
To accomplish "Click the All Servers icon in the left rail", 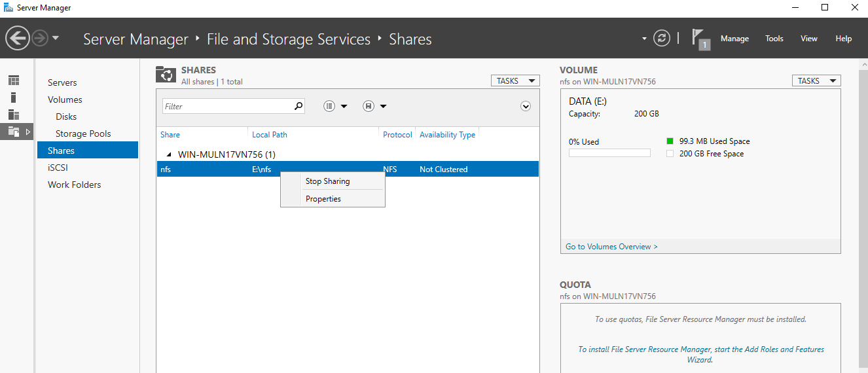I will pos(14,115).
